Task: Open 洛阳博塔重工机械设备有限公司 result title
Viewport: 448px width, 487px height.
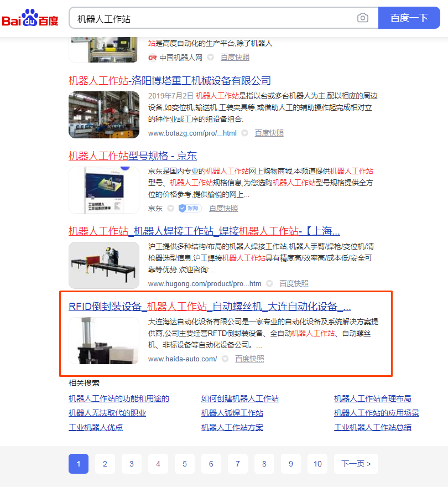Action: tap(169, 81)
